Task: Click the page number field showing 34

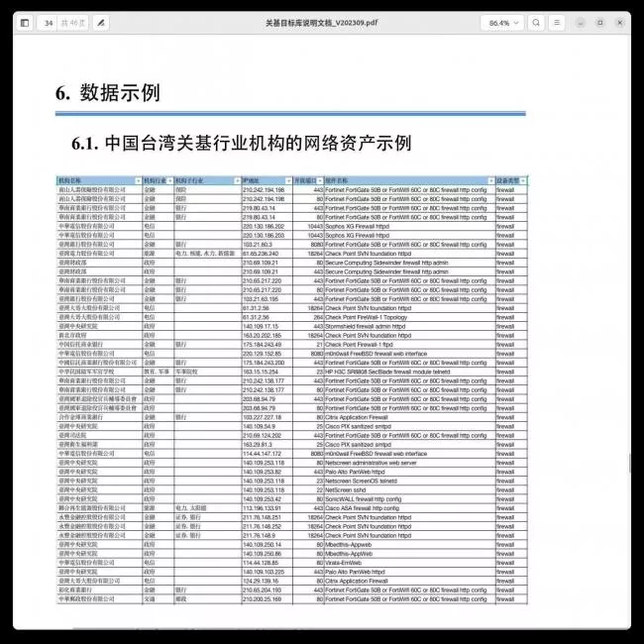Action: tap(49, 22)
